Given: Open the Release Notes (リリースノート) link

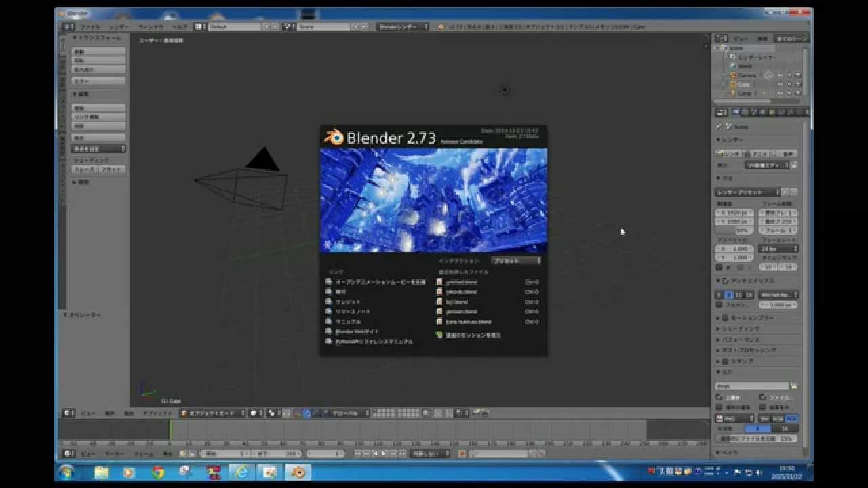Looking at the screenshot, I should click(353, 312).
